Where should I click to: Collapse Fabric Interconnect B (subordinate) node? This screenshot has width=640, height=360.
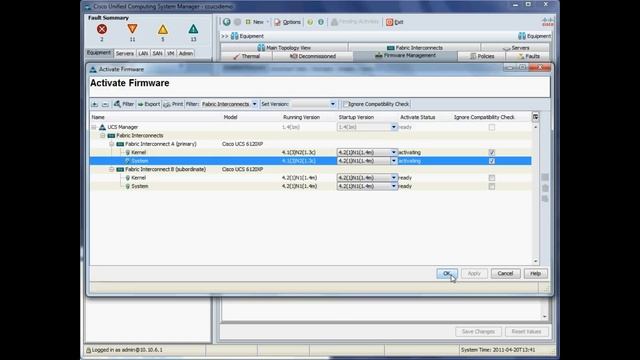(x=111, y=169)
